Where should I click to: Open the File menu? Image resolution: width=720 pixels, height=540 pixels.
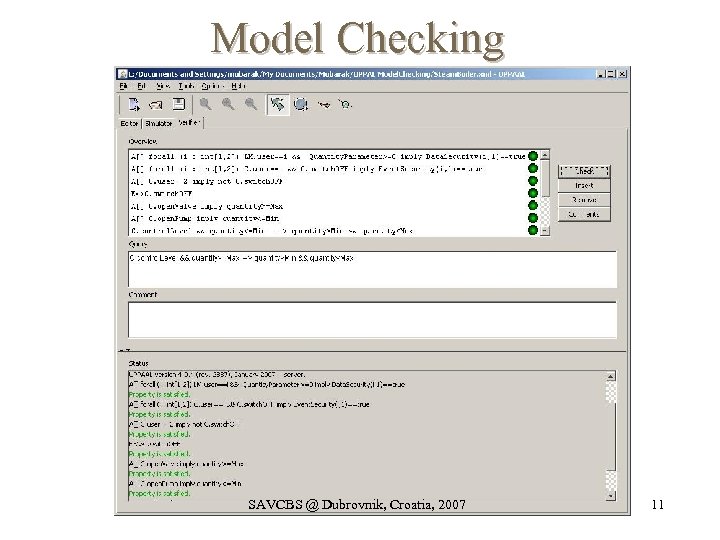click(123, 86)
